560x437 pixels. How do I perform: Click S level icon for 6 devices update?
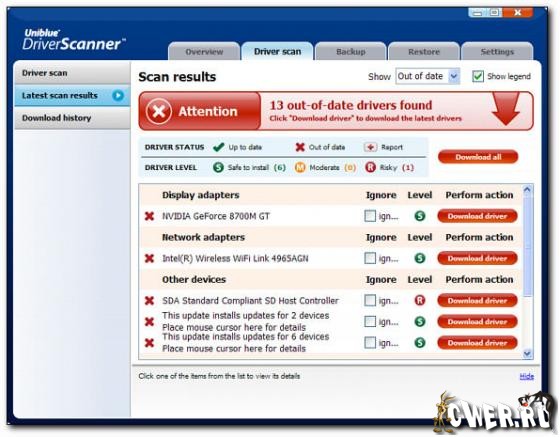[420, 343]
